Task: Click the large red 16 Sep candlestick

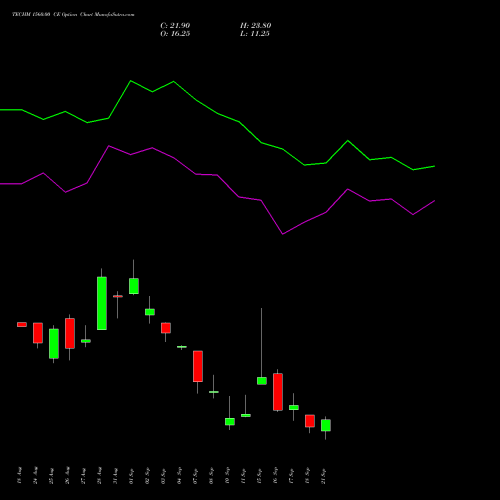Action: click(278, 392)
